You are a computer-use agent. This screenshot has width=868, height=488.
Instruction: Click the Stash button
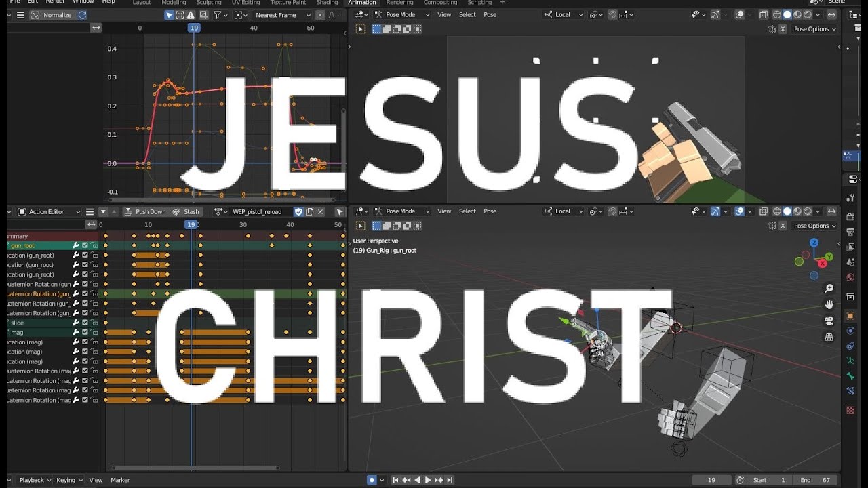point(186,212)
